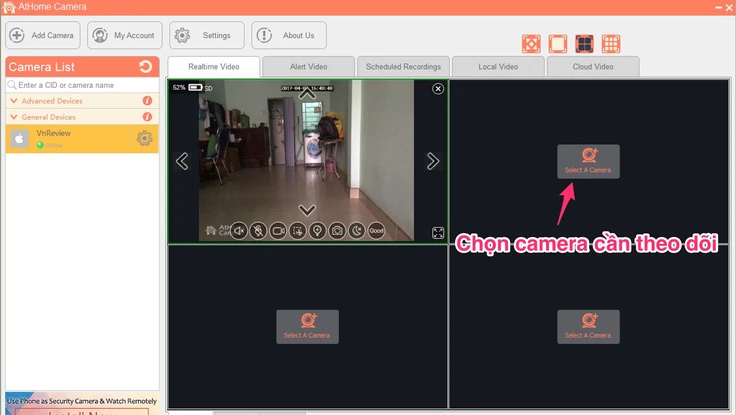Select the four-camera grid layout

click(x=584, y=44)
